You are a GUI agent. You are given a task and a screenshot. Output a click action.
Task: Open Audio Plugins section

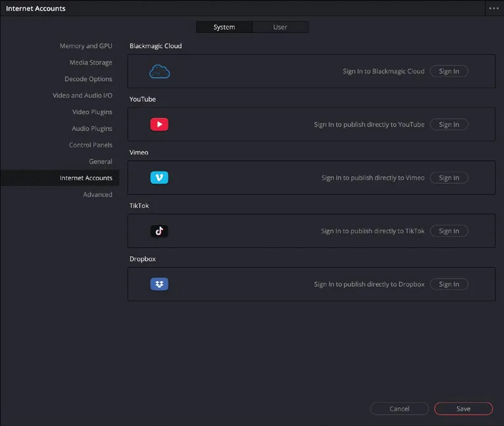tap(92, 128)
